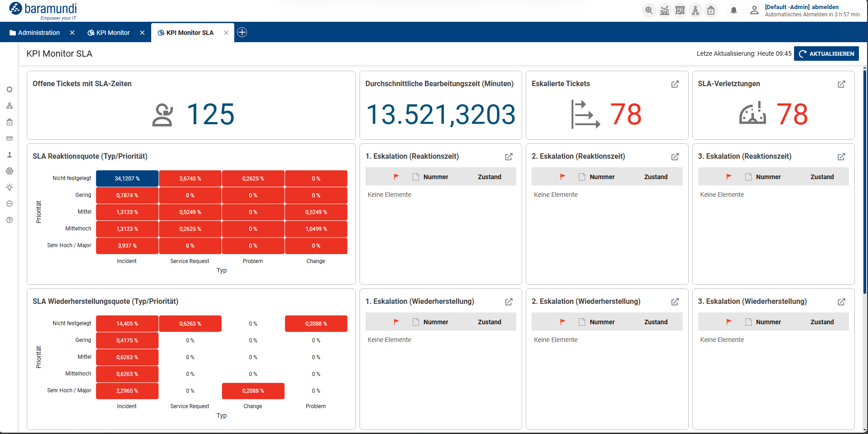The height and width of the screenshot is (434, 868).
Task: Open the notifications bell
Action: (x=734, y=10)
